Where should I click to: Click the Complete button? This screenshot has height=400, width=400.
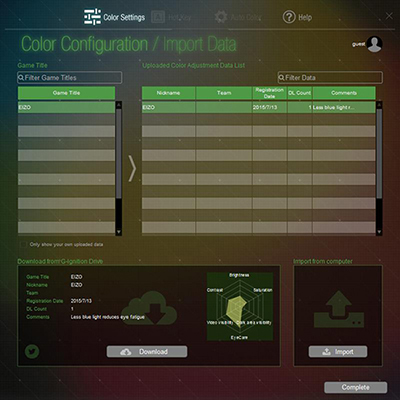[356, 387]
